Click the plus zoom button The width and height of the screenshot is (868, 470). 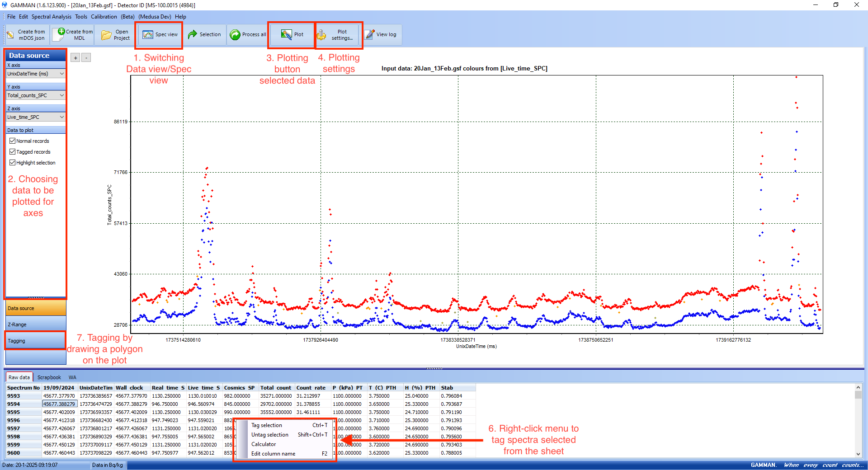[75, 58]
